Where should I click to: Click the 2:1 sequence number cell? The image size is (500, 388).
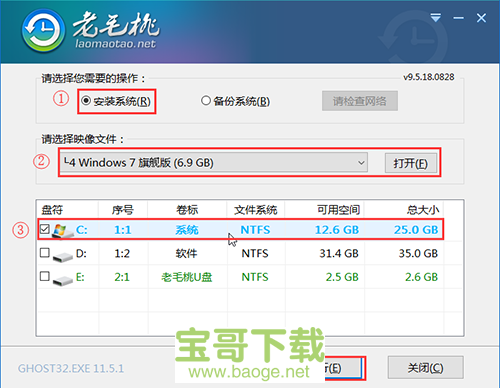[122, 277]
